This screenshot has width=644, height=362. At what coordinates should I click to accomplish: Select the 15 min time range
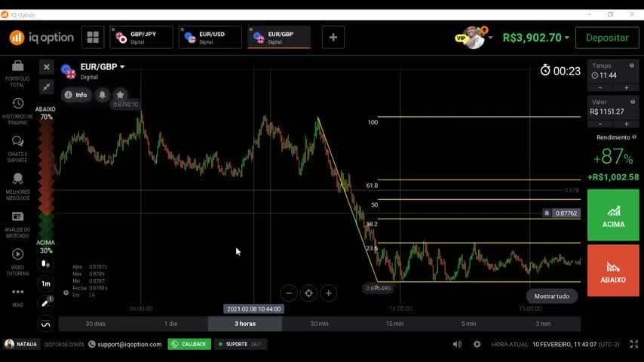pyautogui.click(x=394, y=324)
